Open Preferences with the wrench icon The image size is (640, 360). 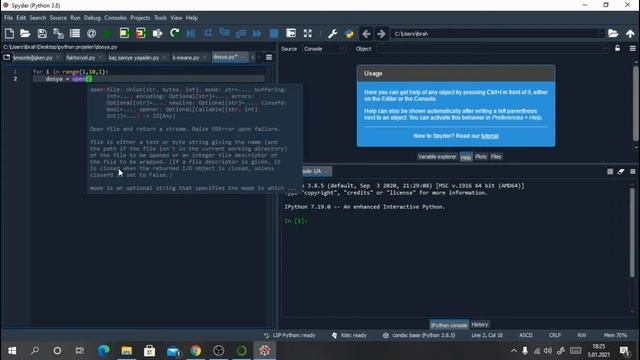pos(332,33)
